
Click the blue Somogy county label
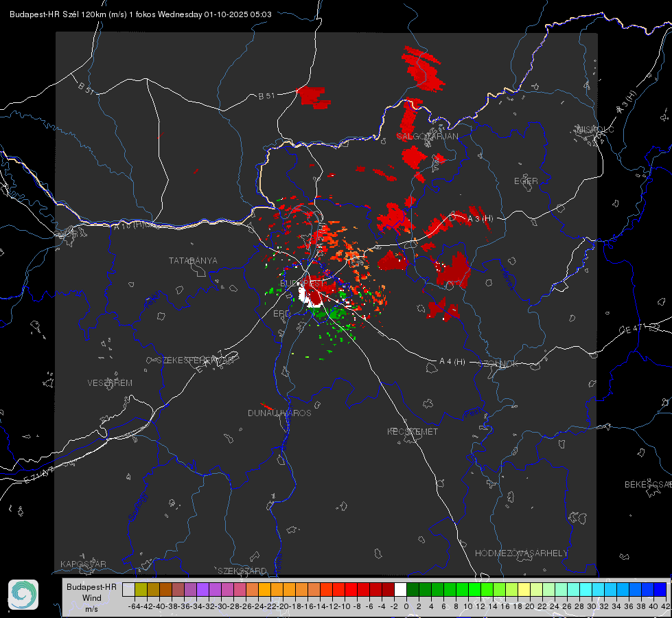(x=137, y=507)
